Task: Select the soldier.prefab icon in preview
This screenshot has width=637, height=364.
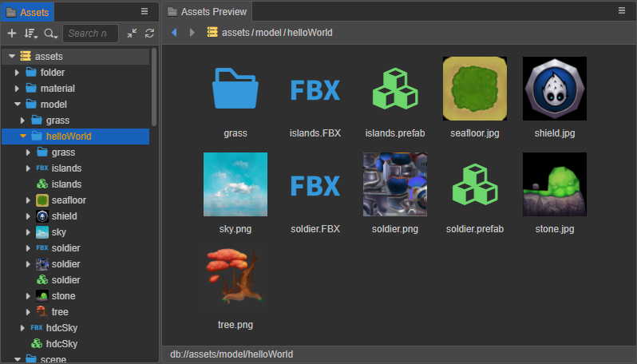Action: (474, 185)
